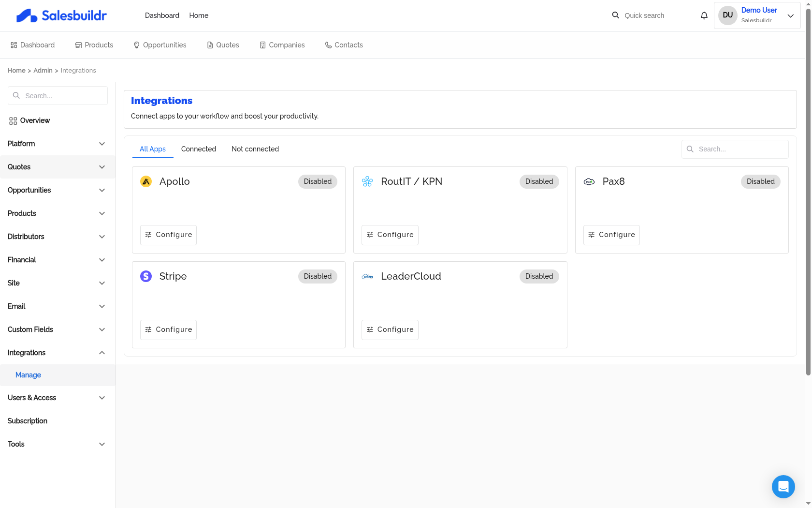Open the Subscription sidebar item
Image resolution: width=812 pixels, height=508 pixels.
click(x=58, y=421)
